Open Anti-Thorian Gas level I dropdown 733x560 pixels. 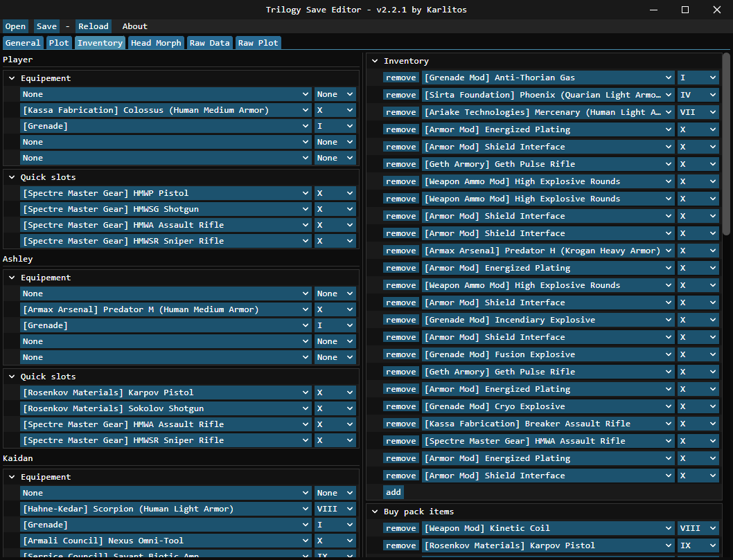point(698,78)
